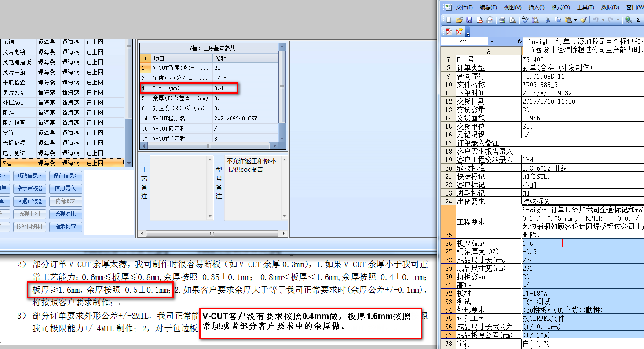
Task: Open Print Preview in the Excel toolbar
Action: (512, 20)
